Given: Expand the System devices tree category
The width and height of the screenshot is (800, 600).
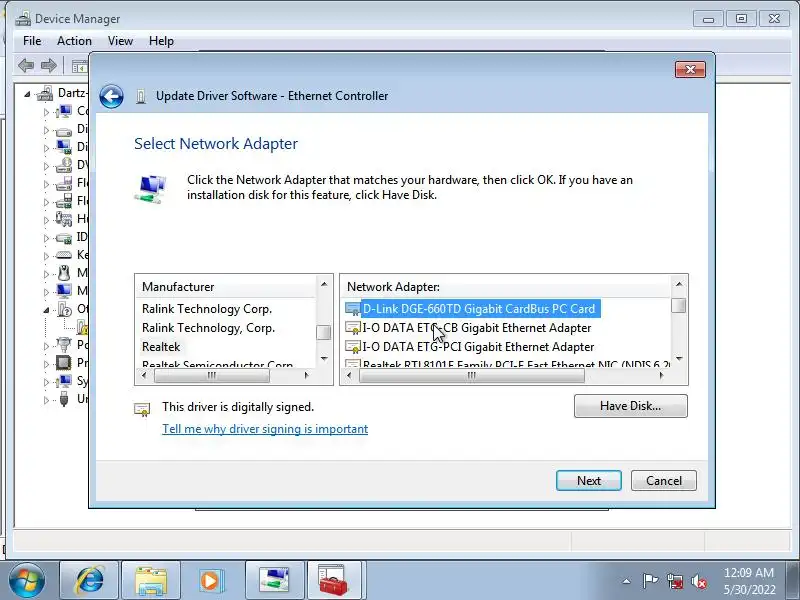Looking at the screenshot, I should pos(46,382).
